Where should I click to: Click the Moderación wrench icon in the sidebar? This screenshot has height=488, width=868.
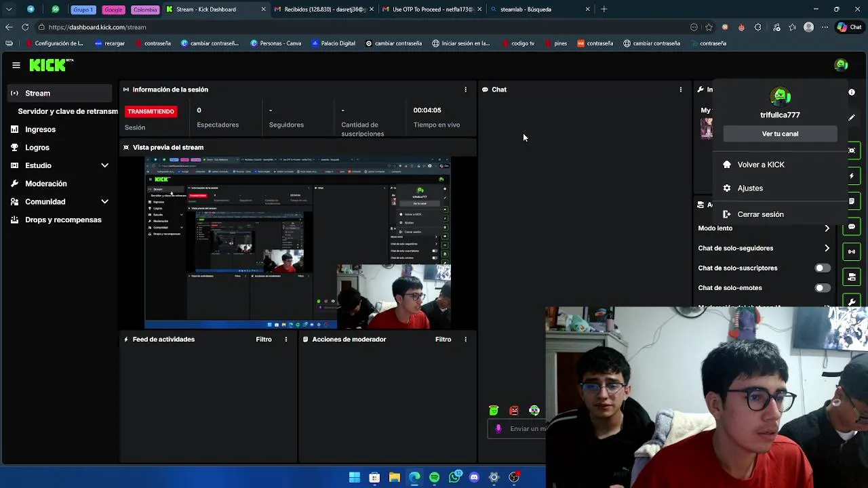[x=14, y=184]
